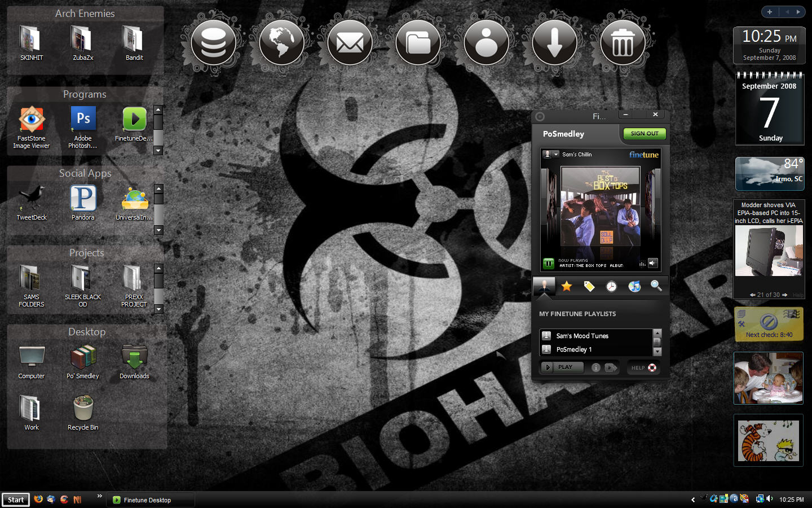Expand the playlist dropdown beside Sam's Chillin
The height and width of the screenshot is (508, 812).
tap(556, 154)
